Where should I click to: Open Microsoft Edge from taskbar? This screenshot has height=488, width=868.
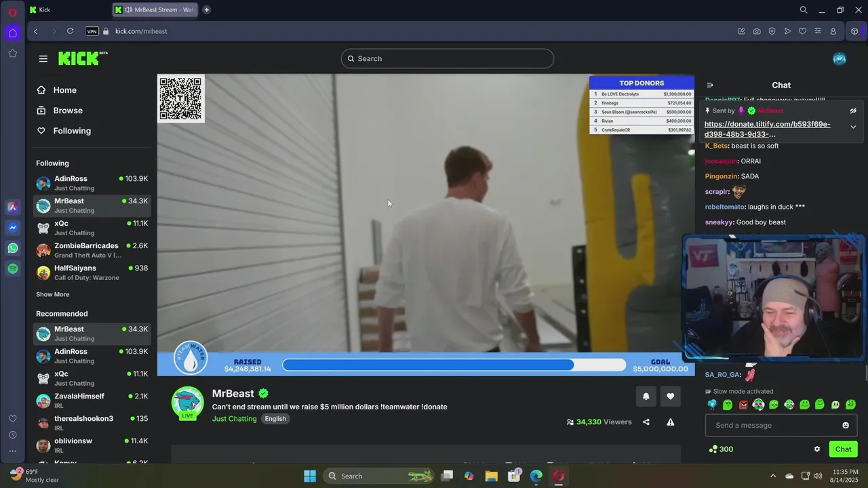(536, 476)
